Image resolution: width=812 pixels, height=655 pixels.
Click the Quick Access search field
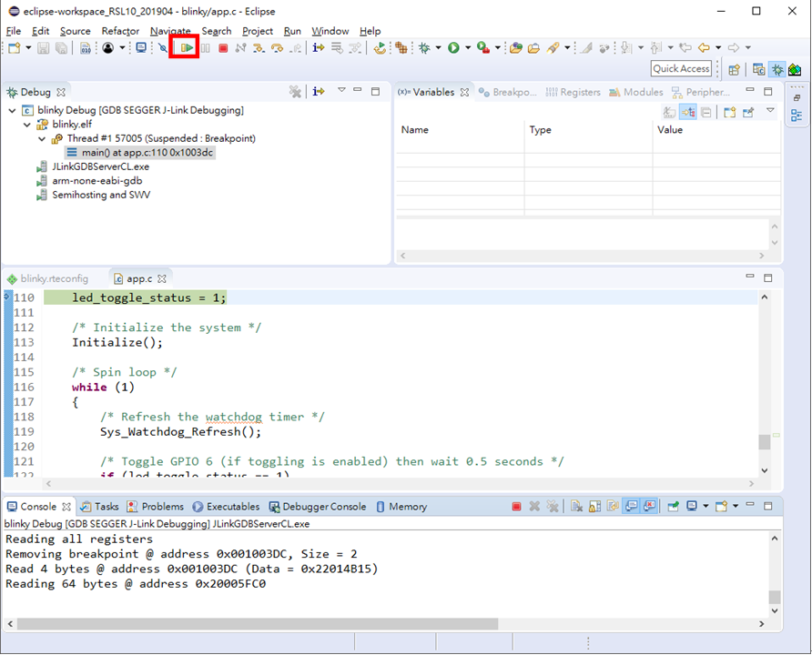(x=681, y=68)
